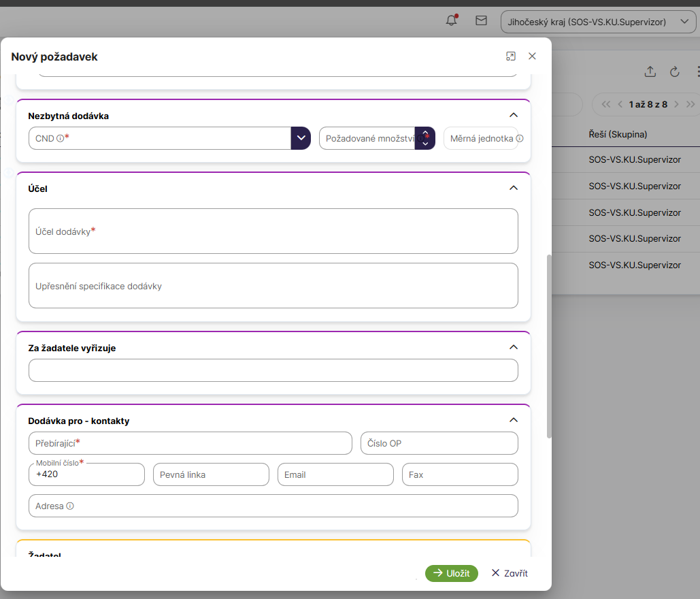This screenshot has width=700, height=599.
Task: Click the notifications bell icon
Action: tap(451, 21)
